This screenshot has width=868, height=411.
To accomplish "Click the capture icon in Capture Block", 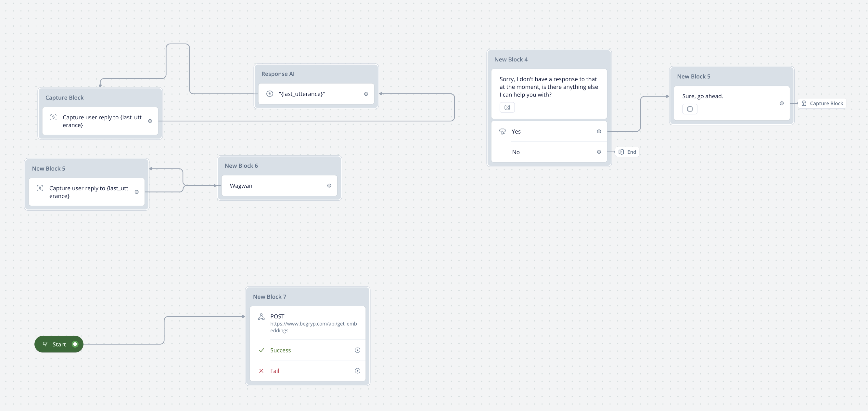I will pos(53,117).
